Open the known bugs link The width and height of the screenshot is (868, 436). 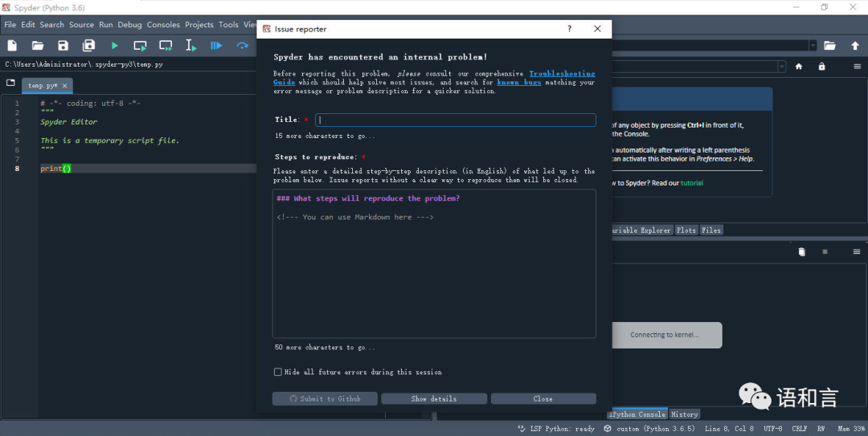click(518, 83)
